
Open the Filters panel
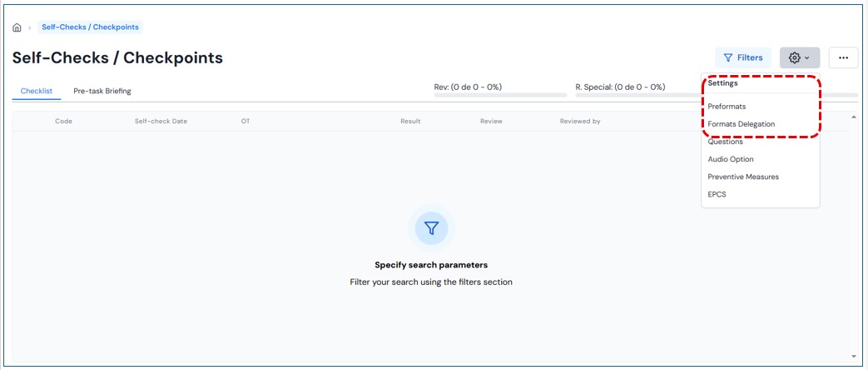(742, 57)
